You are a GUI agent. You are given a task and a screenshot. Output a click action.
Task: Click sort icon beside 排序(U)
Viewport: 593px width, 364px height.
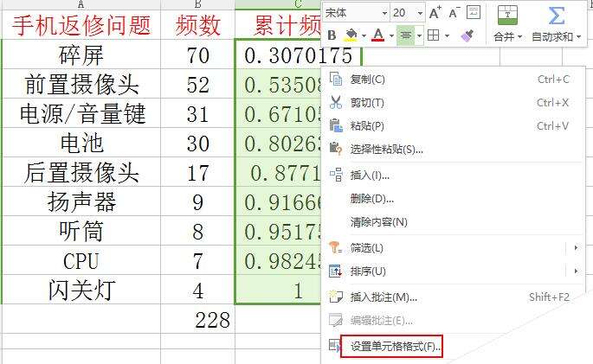tap(335, 271)
